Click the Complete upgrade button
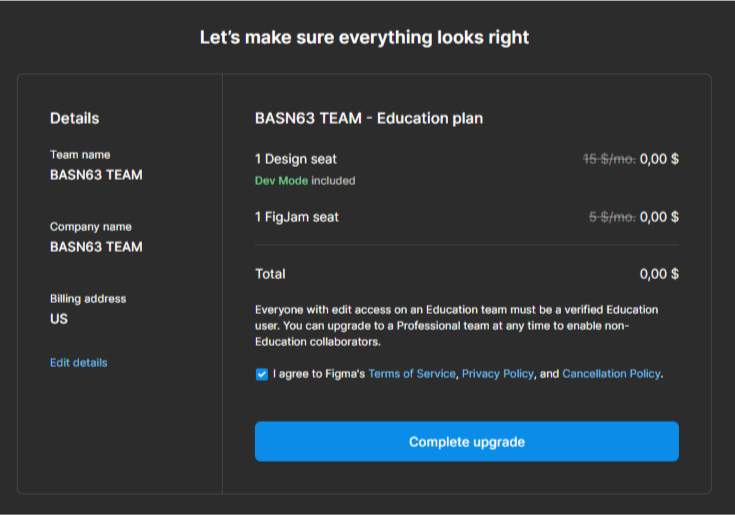Image resolution: width=735 pixels, height=515 pixels. (x=466, y=441)
